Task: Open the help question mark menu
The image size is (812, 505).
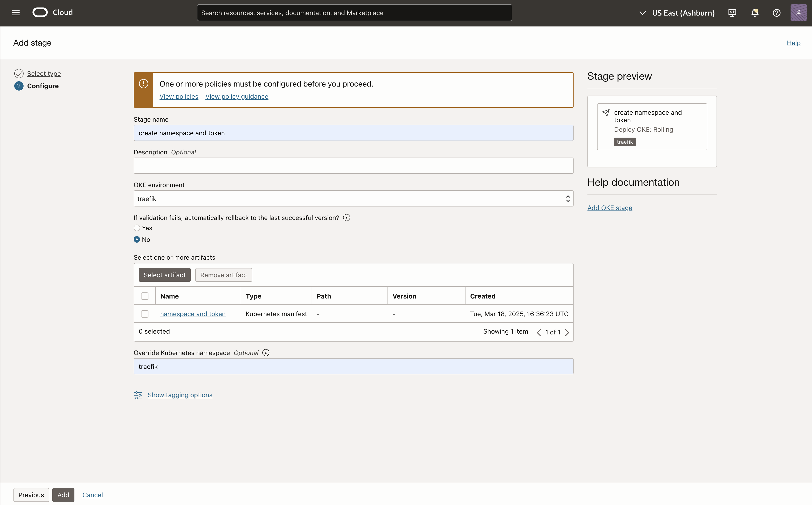Action: [x=776, y=13]
